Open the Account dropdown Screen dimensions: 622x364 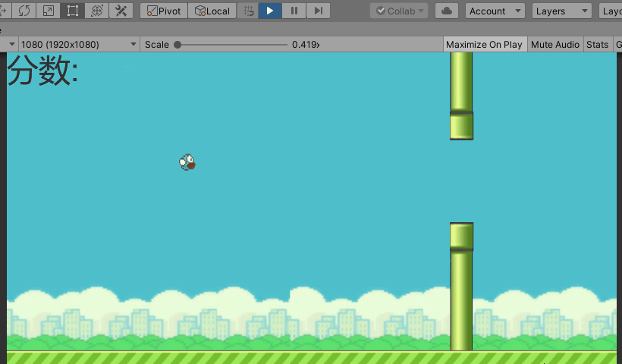click(495, 11)
